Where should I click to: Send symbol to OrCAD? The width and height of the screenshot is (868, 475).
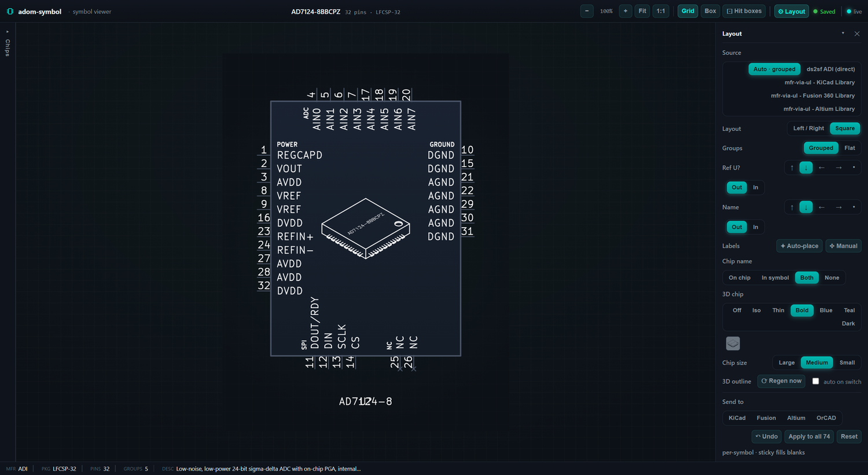click(826, 418)
